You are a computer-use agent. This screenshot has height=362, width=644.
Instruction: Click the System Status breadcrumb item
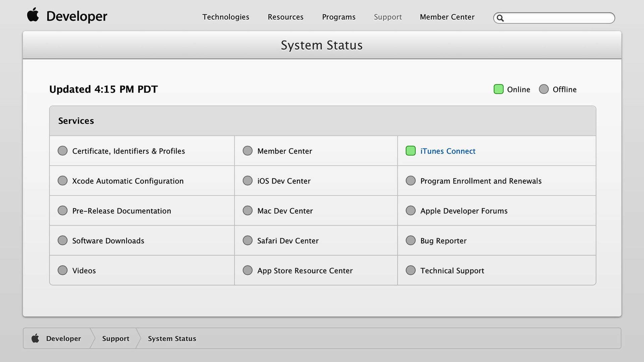pyautogui.click(x=172, y=338)
